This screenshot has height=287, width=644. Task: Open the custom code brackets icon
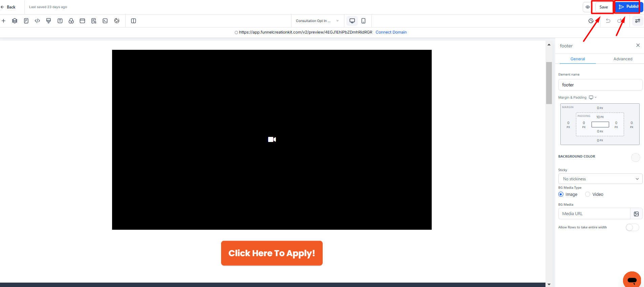[x=37, y=21]
